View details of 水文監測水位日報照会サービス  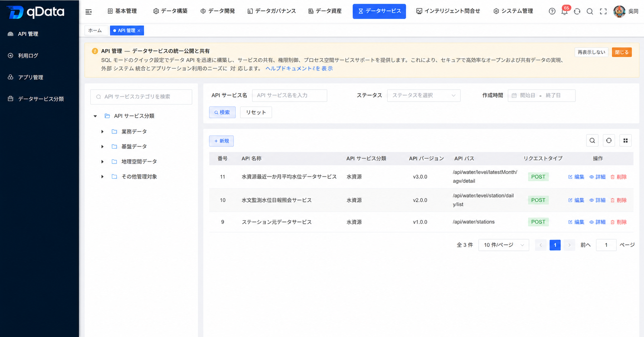[x=597, y=200]
